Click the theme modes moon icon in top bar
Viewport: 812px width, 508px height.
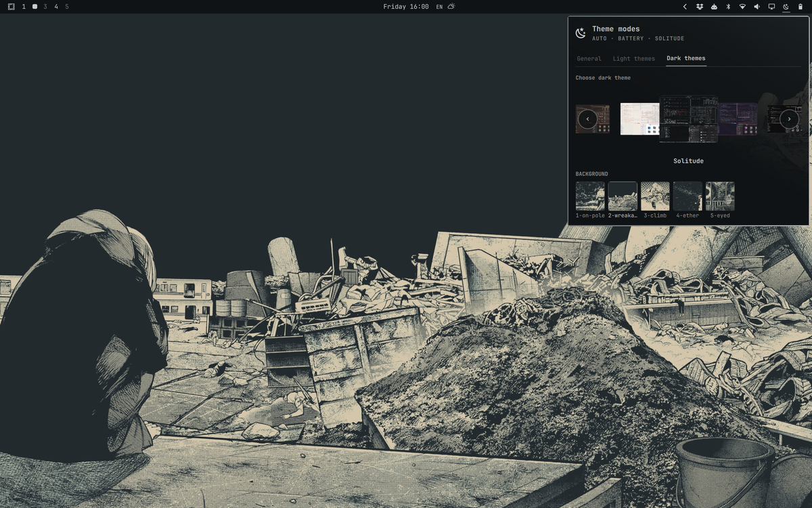click(786, 7)
